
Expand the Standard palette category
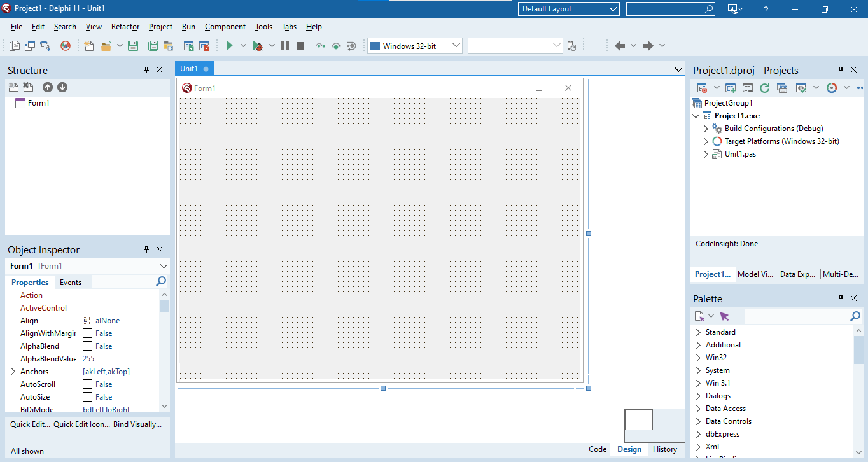pos(698,332)
